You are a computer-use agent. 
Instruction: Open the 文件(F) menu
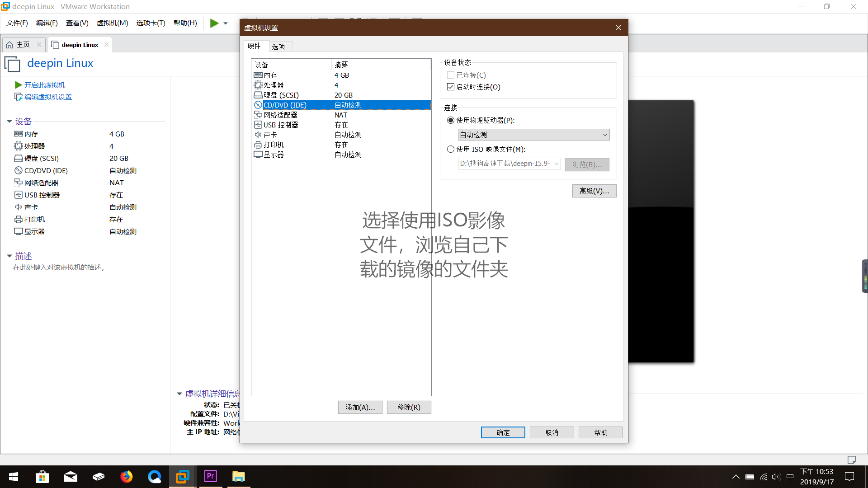tap(17, 23)
